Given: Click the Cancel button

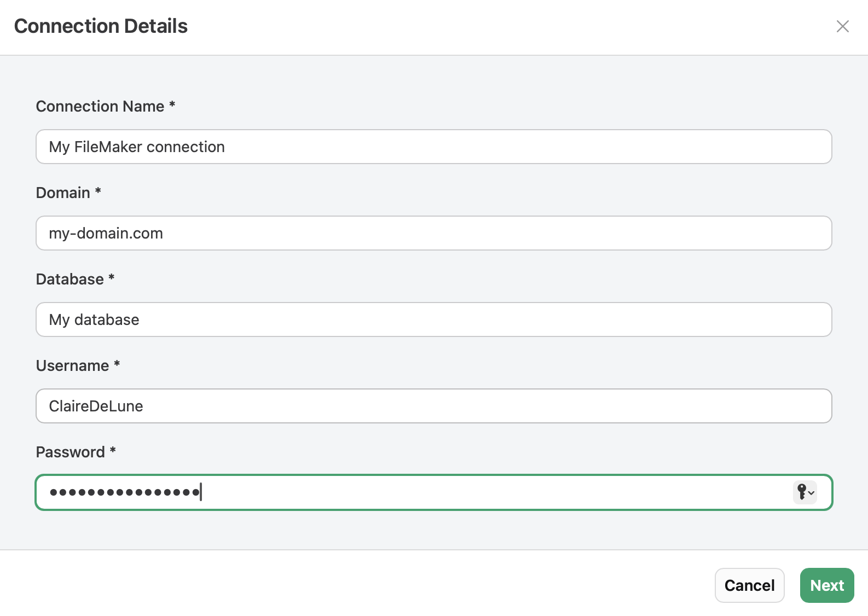Looking at the screenshot, I should click(x=749, y=585).
